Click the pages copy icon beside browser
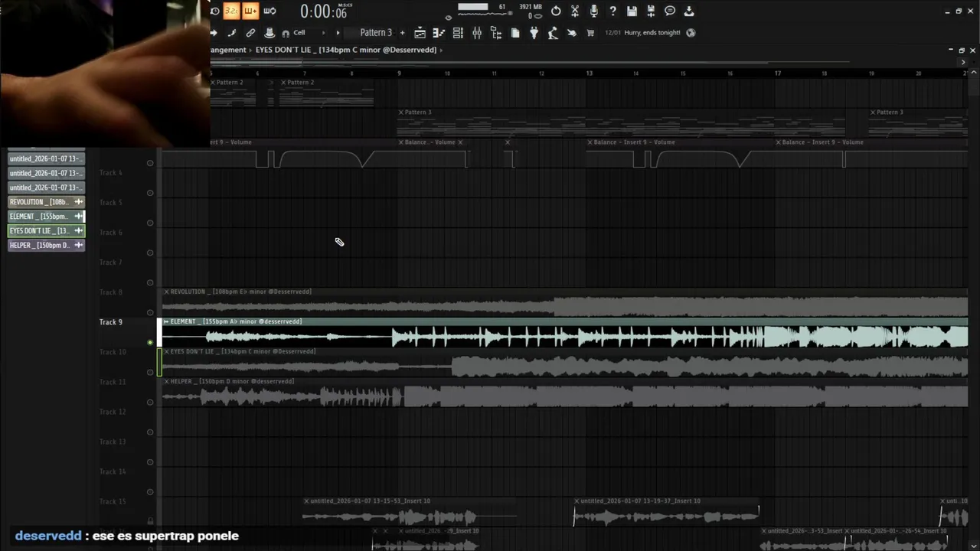Viewport: 980px width, 551px height. pyautogui.click(x=515, y=33)
